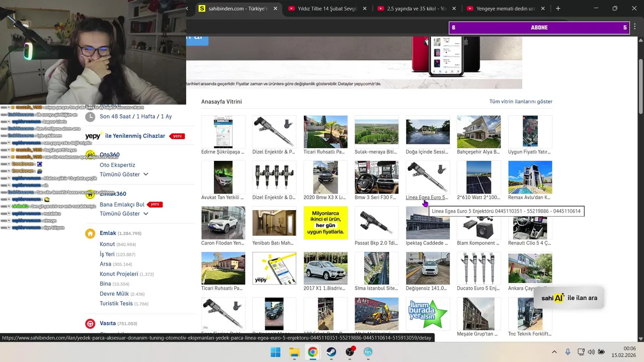Open the Linea Egea Euro 5 listing title
This screenshot has width=644, height=362.
coord(427,198)
